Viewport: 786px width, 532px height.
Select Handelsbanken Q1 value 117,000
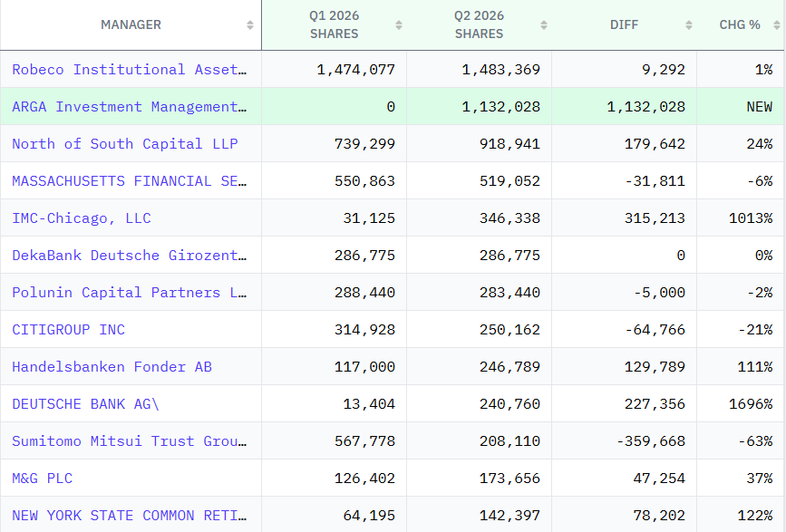[364, 367]
